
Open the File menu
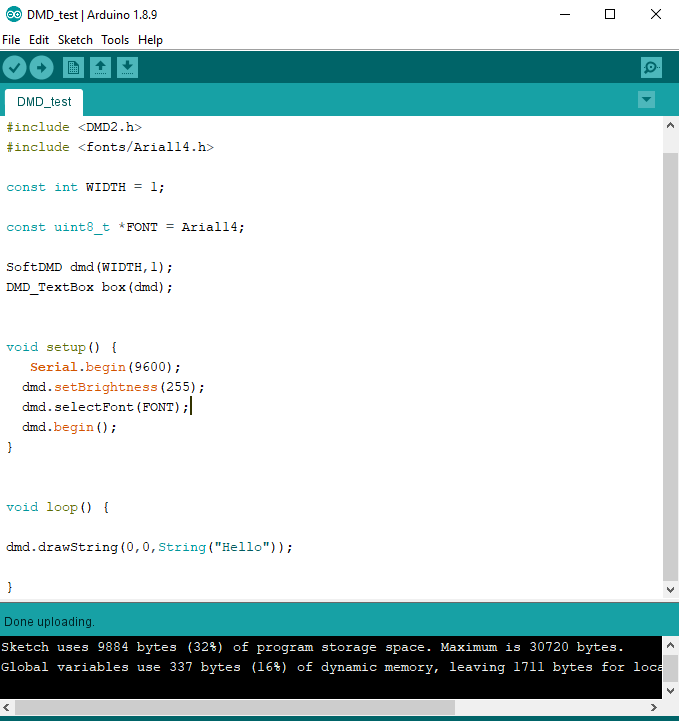(11, 40)
